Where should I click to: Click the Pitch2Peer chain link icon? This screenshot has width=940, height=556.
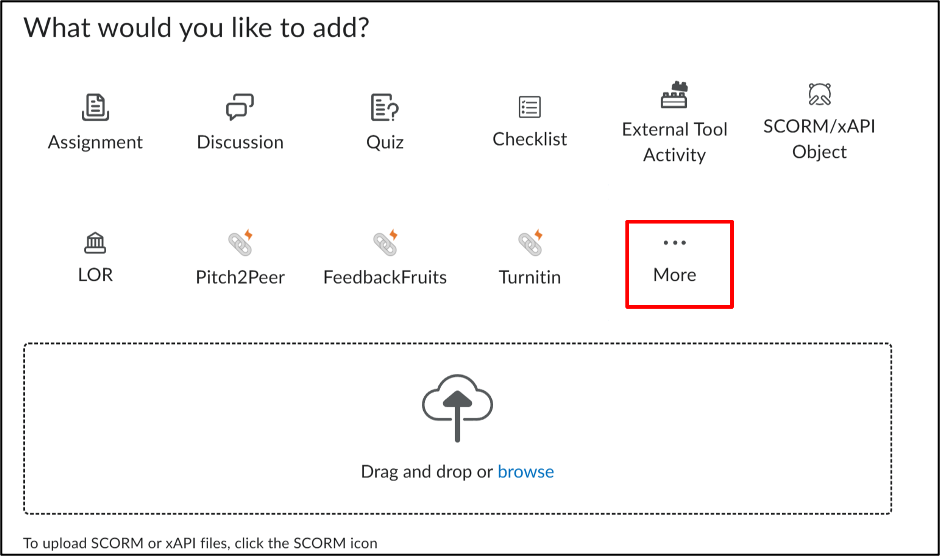240,243
